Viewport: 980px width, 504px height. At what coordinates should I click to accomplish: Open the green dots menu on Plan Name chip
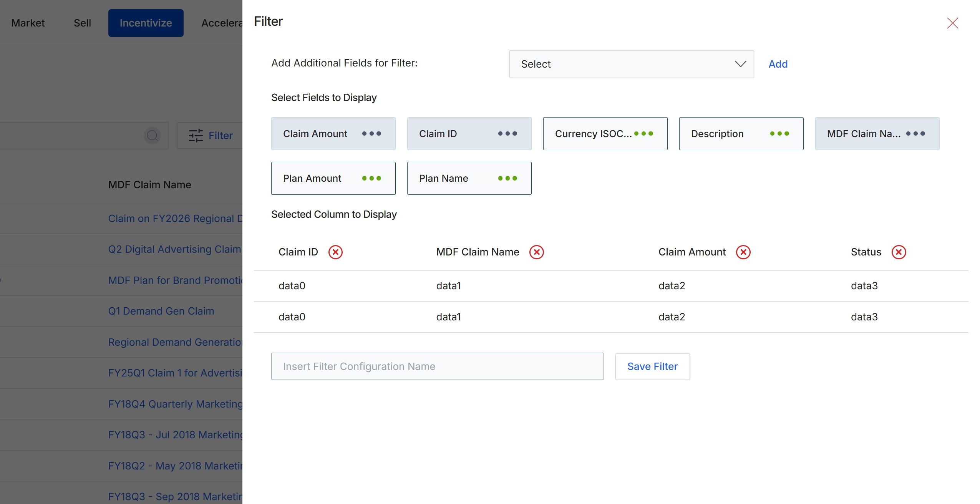click(507, 178)
